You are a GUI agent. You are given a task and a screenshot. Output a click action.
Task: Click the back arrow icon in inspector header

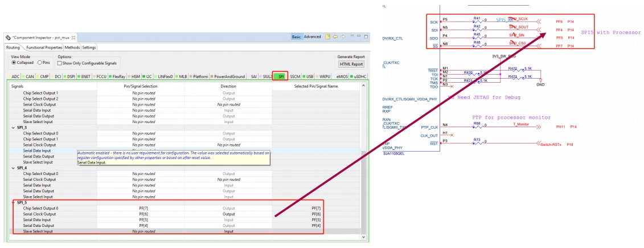coord(335,37)
